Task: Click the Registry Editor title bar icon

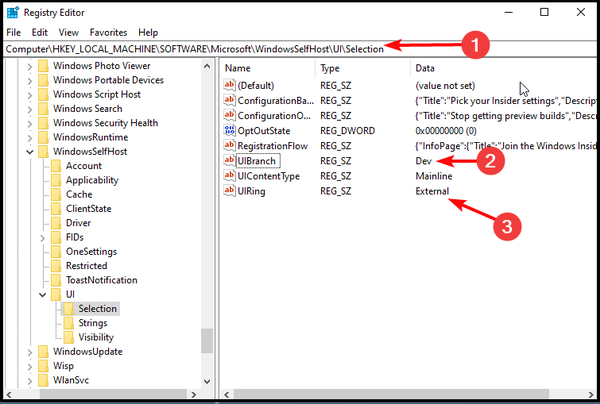Action: [14, 12]
